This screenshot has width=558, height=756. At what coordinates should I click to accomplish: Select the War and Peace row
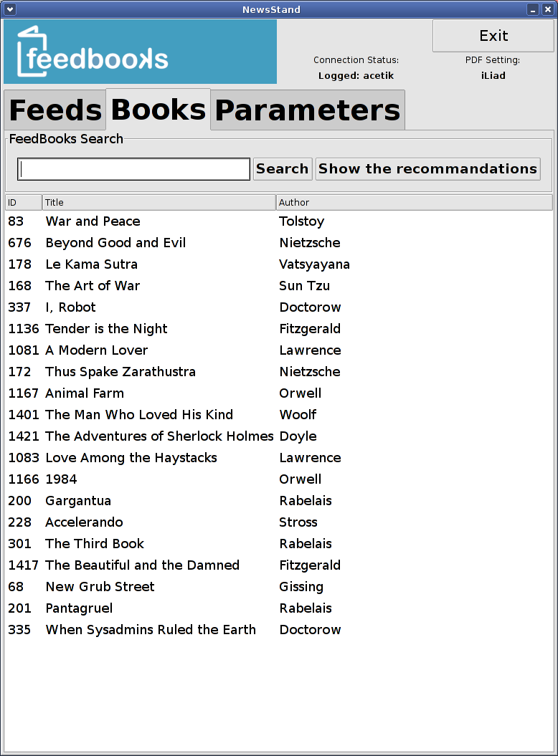pyautogui.click(x=93, y=221)
